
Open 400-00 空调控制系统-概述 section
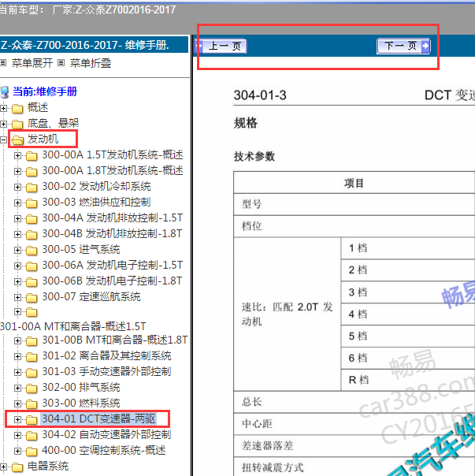point(104,451)
